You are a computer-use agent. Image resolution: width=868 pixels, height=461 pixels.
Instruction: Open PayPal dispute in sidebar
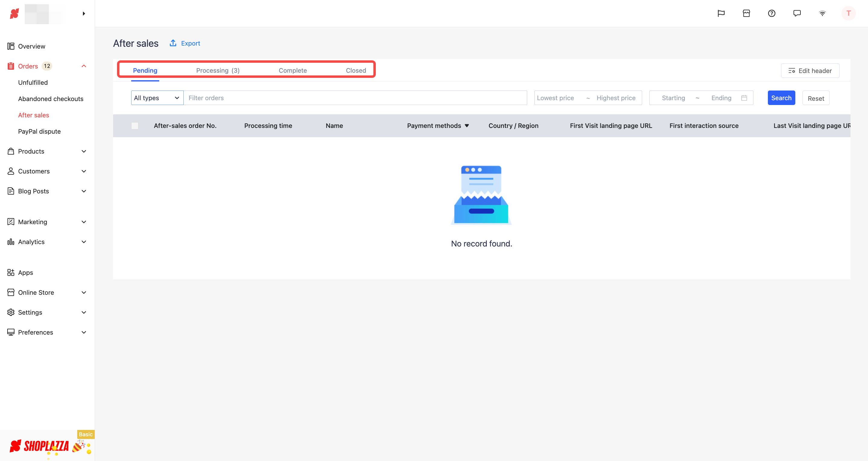click(39, 132)
